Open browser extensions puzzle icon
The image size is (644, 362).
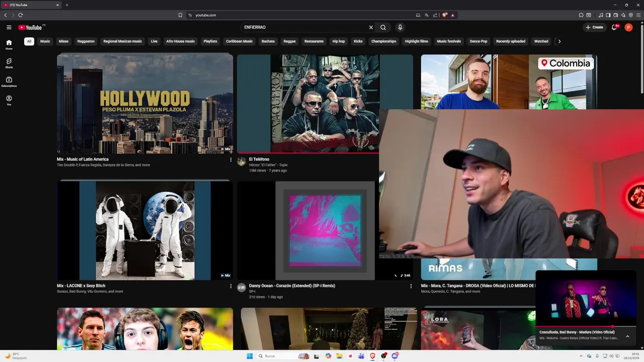[x=581, y=15]
